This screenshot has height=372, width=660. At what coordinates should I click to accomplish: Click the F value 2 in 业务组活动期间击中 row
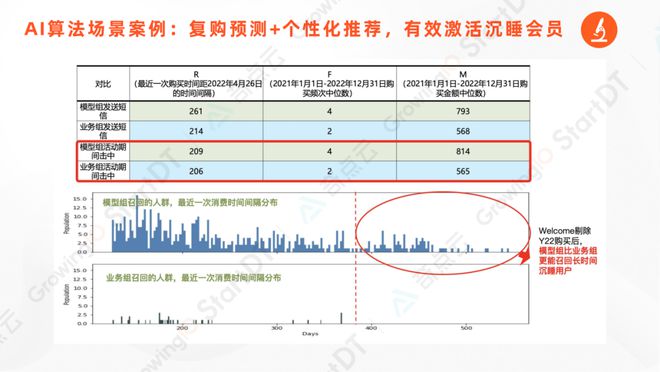tap(330, 171)
